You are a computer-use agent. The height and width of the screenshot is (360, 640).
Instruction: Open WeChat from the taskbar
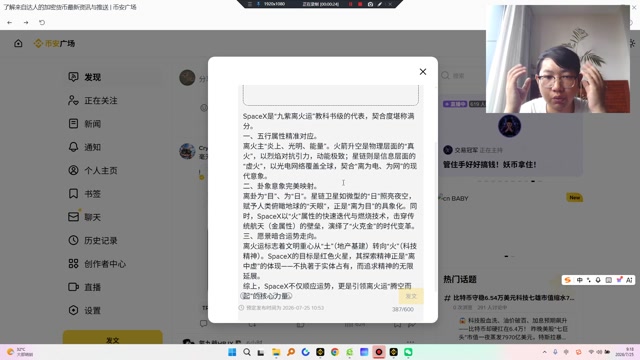click(x=408, y=352)
